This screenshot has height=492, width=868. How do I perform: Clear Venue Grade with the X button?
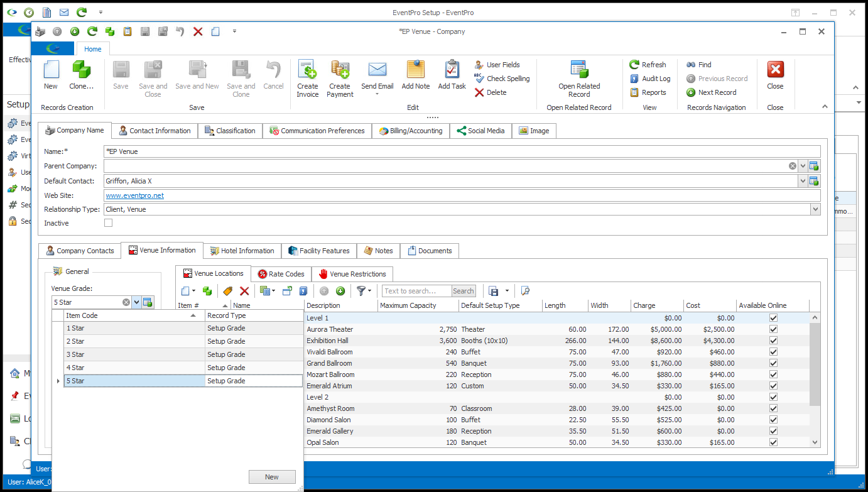coord(126,302)
